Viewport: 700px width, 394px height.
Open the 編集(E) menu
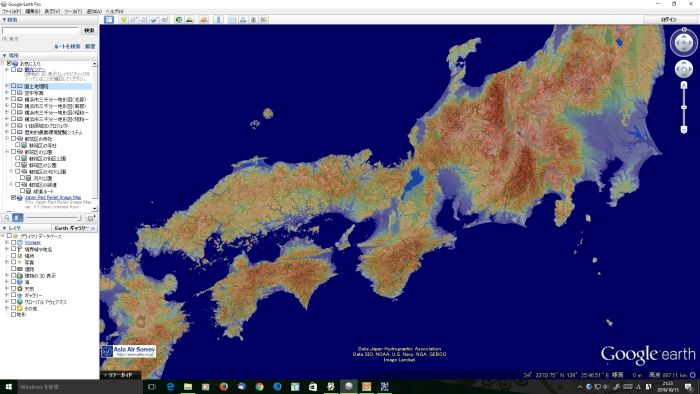33,11
